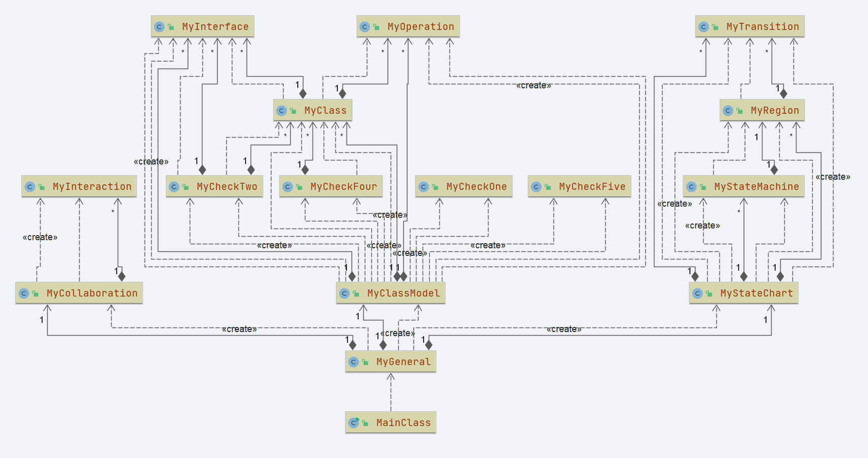
Task: Select the MyStateChart node label
Action: point(756,293)
